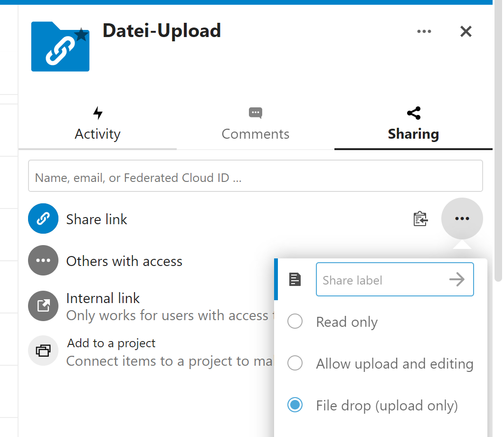The image size is (504, 437).
Task: Click the blue Share link icon
Action: coord(43,218)
